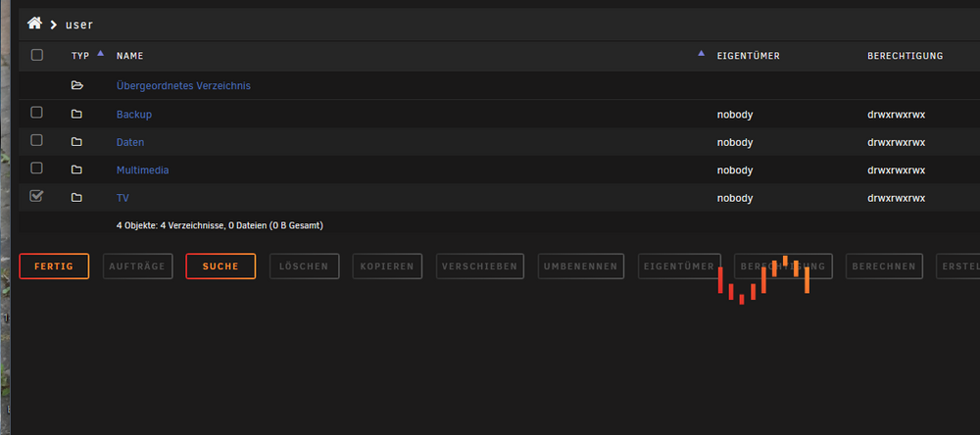
Task: Sort by the TYP column arrow
Action: click(101, 53)
